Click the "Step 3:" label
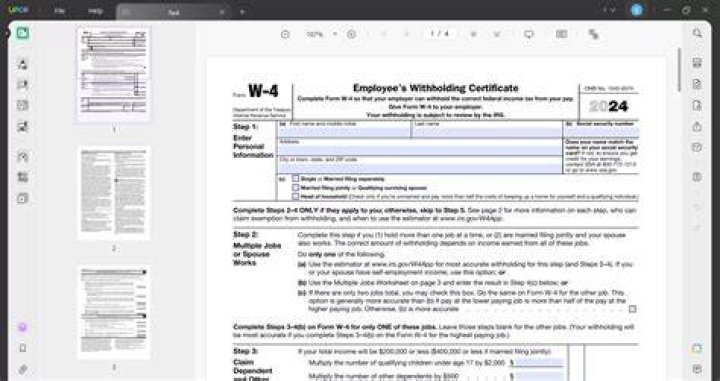 click(x=246, y=351)
